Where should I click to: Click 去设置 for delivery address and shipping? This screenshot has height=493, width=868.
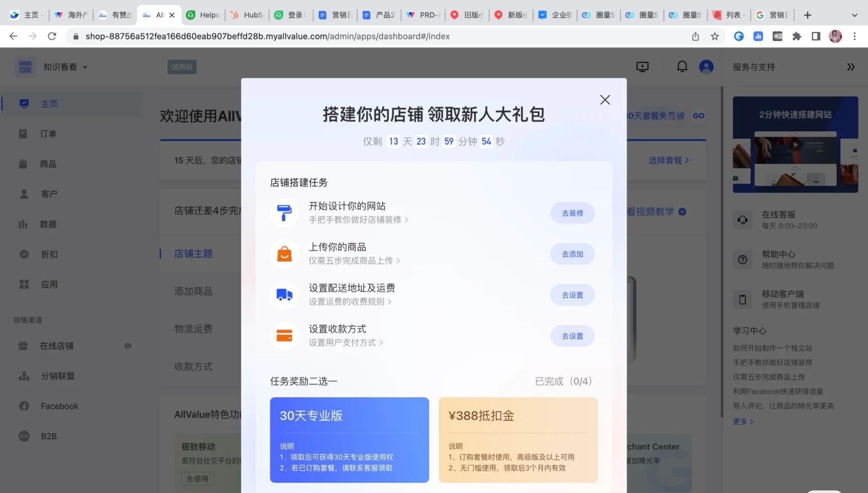point(572,295)
